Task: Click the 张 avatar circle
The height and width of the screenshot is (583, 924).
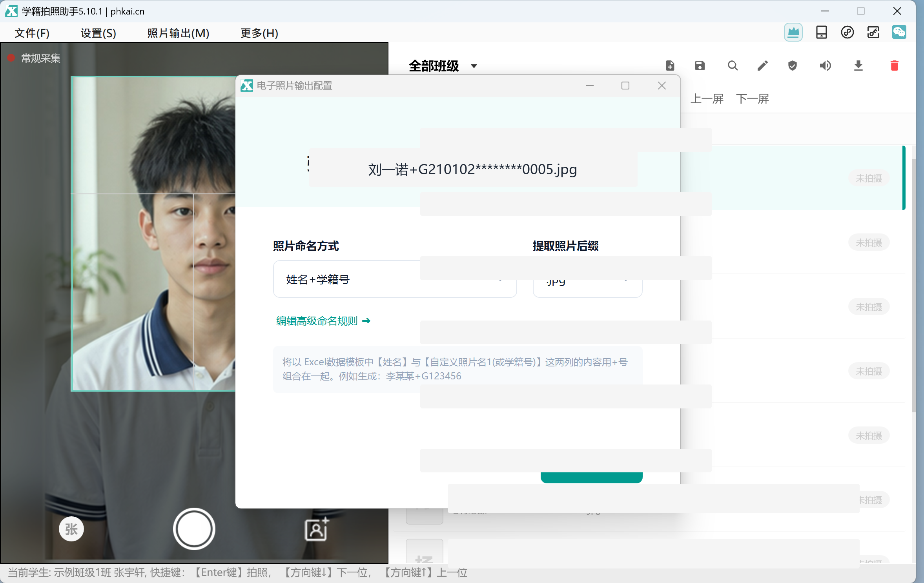Action: [71, 529]
